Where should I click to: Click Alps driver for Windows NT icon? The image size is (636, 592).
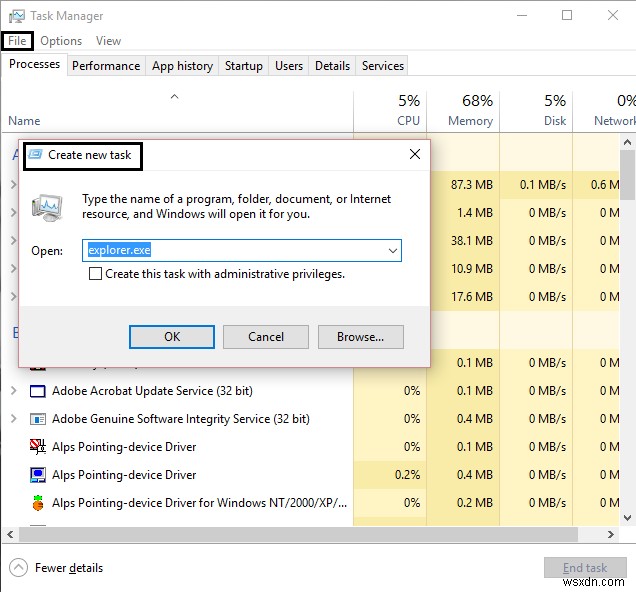[38, 503]
